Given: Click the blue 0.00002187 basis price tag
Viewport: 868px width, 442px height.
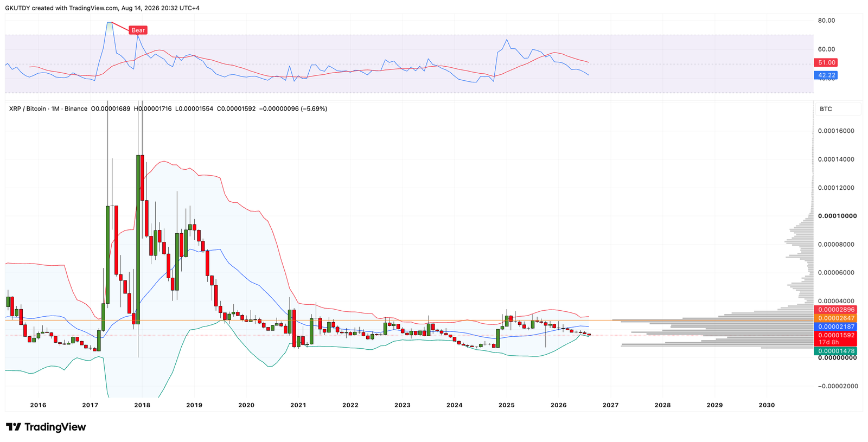Looking at the screenshot, I should pos(836,327).
